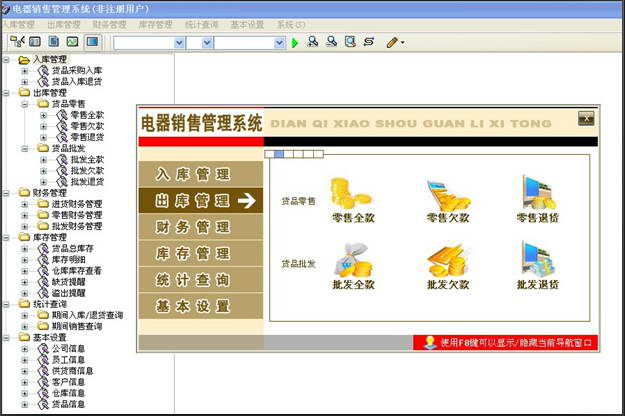This screenshot has width=625, height=416.
Task: Click the green-framed picture icon in the toolbar
Action: (x=72, y=41)
